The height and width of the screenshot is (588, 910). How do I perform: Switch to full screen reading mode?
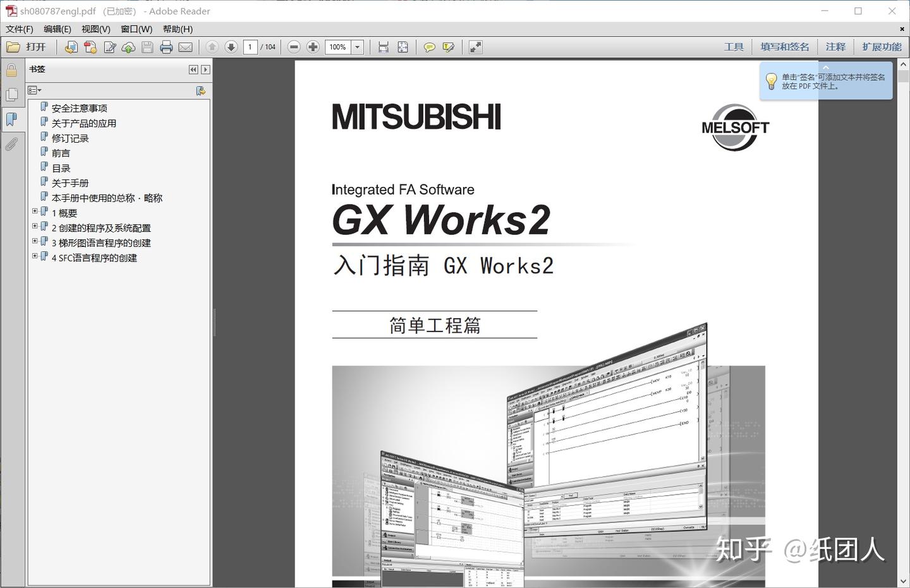[x=475, y=47]
